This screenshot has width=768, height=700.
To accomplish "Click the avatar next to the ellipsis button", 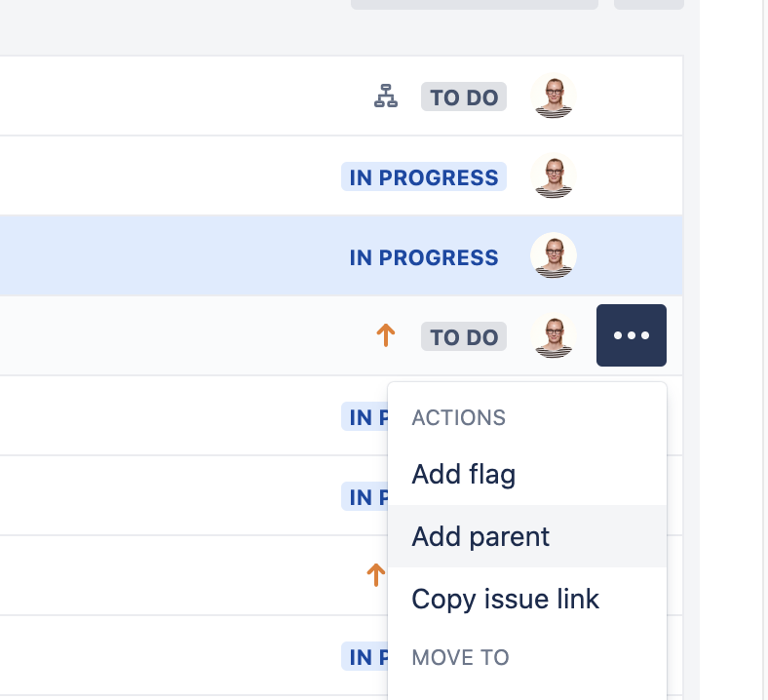I will [x=553, y=336].
